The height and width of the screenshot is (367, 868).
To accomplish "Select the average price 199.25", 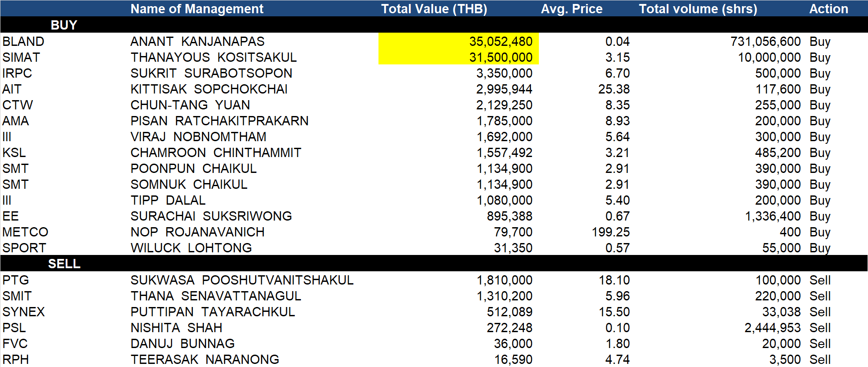I will coord(611,232).
